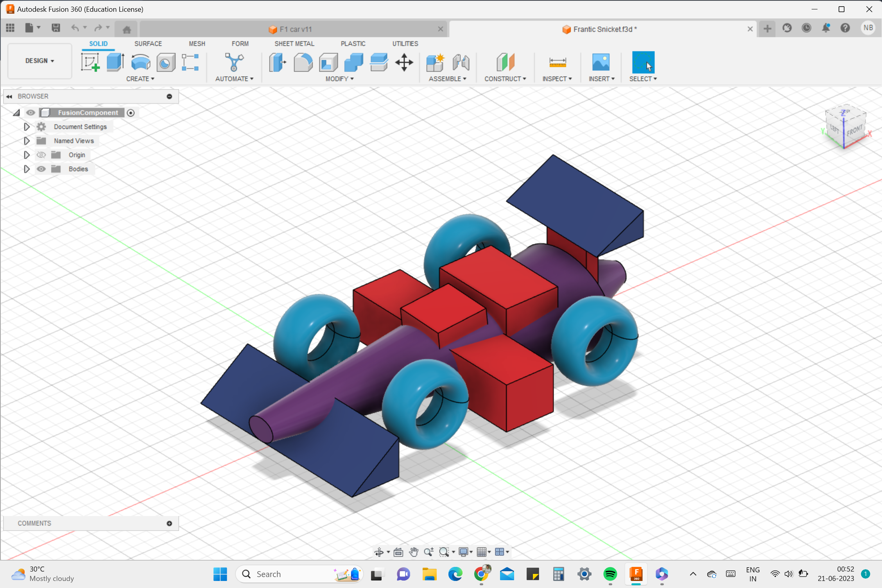Expand the Document Settings item
The height and width of the screenshot is (588, 882).
click(26, 126)
